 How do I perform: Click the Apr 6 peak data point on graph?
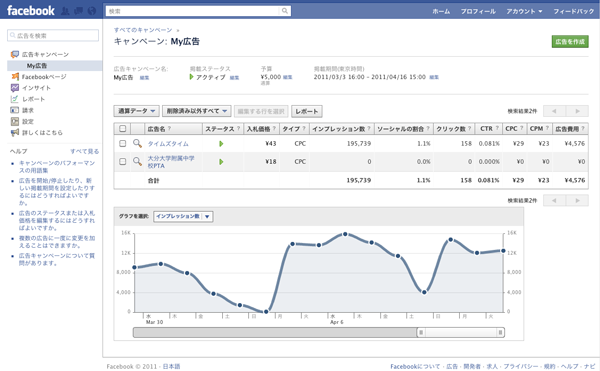pos(345,234)
